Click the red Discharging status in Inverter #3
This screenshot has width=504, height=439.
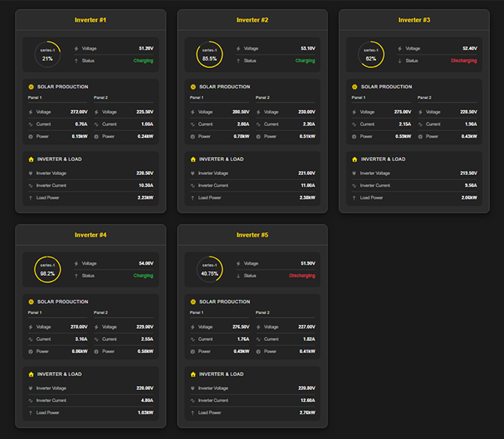[463, 61]
